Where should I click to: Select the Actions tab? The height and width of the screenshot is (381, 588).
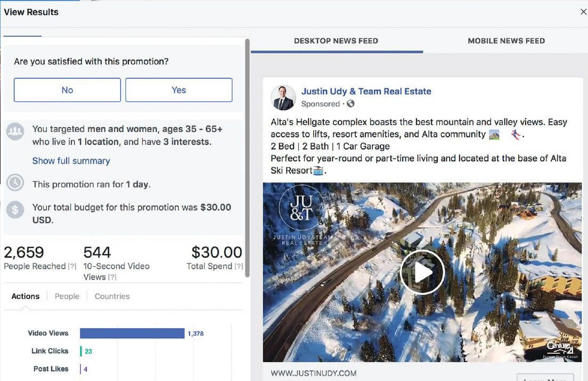25,296
